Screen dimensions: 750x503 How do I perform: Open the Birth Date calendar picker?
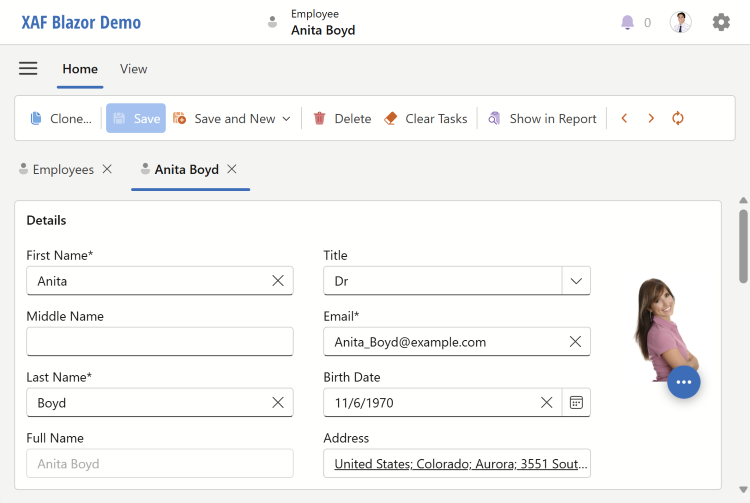pos(576,402)
